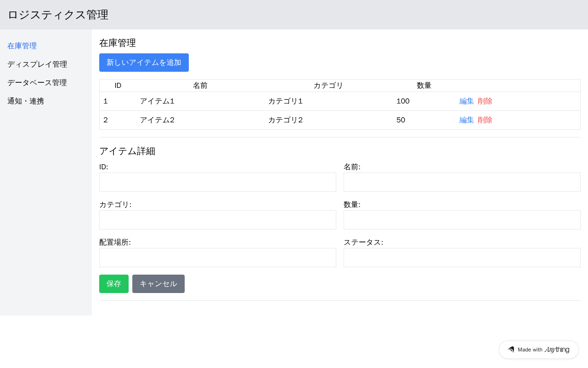588x368 pixels.
Task: Click the 新しいアイテムを追加 button
Action: (x=144, y=63)
